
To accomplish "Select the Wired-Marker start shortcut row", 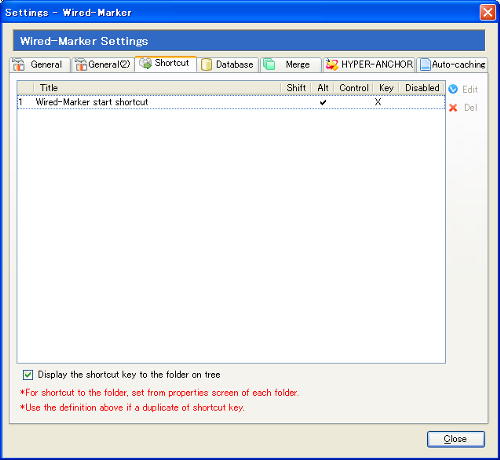I will click(231, 102).
